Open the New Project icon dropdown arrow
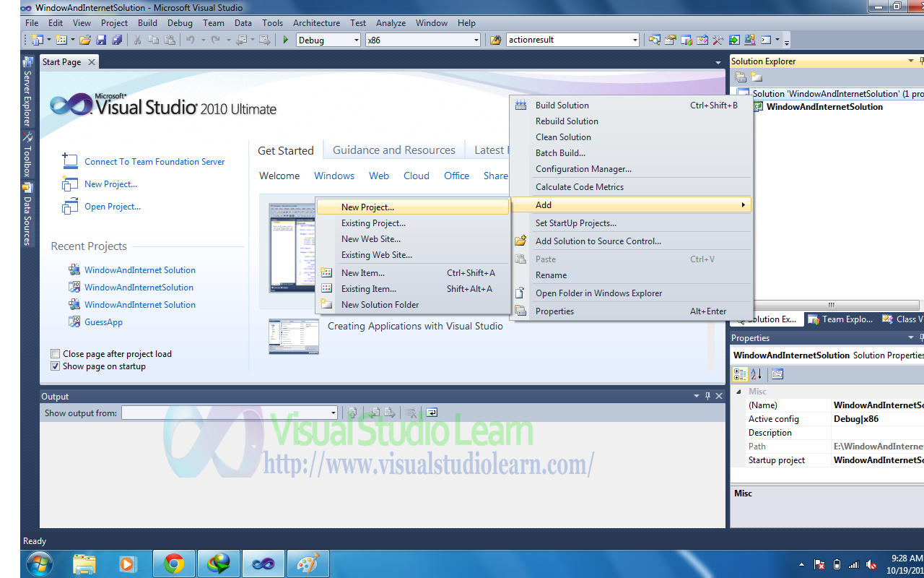Image resolution: width=924 pixels, height=578 pixels. (x=48, y=40)
